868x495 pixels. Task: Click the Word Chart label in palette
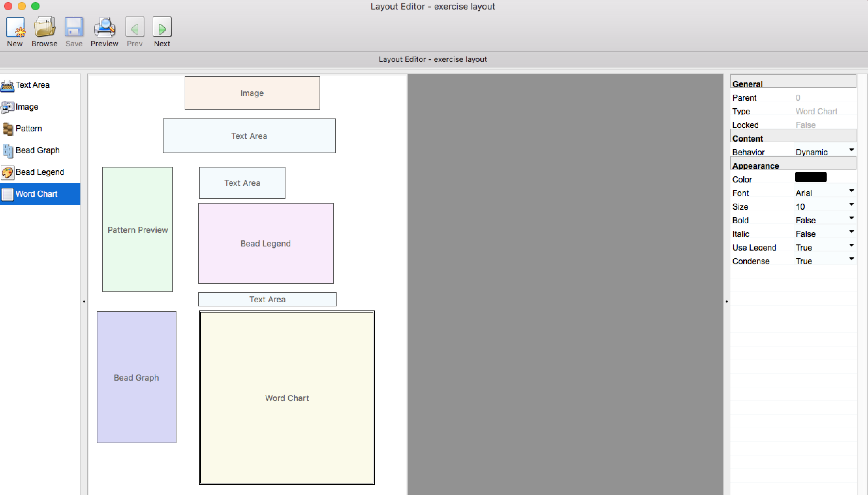(x=37, y=194)
